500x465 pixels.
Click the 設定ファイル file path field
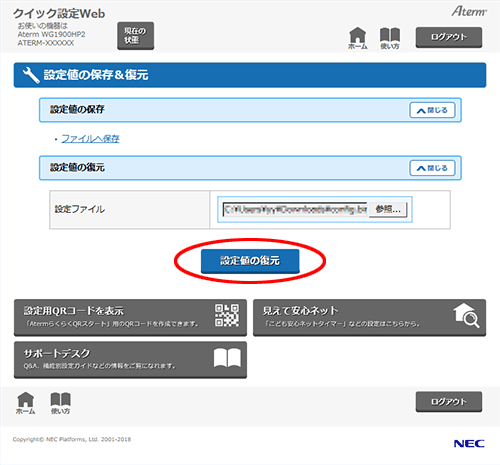pos(295,209)
